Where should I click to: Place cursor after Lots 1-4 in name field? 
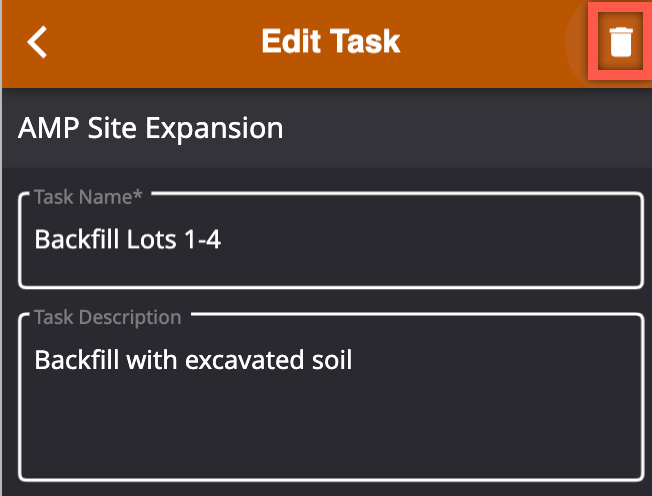pos(222,239)
